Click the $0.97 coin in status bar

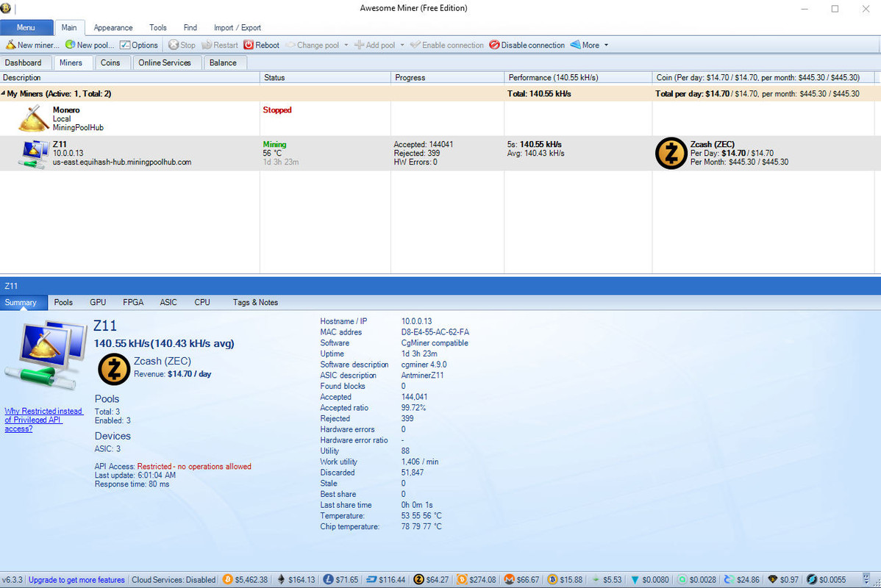click(783, 580)
